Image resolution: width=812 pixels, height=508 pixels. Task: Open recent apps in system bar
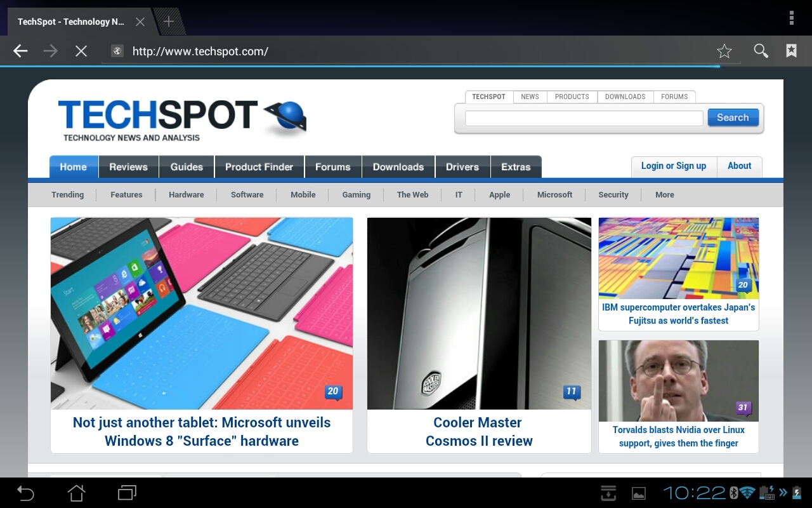(127, 493)
